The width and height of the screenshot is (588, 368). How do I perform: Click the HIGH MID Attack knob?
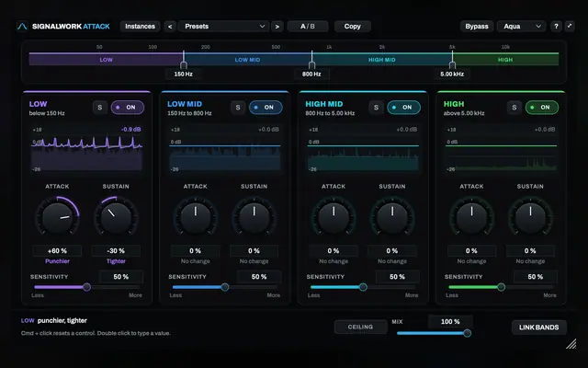pyautogui.click(x=334, y=218)
